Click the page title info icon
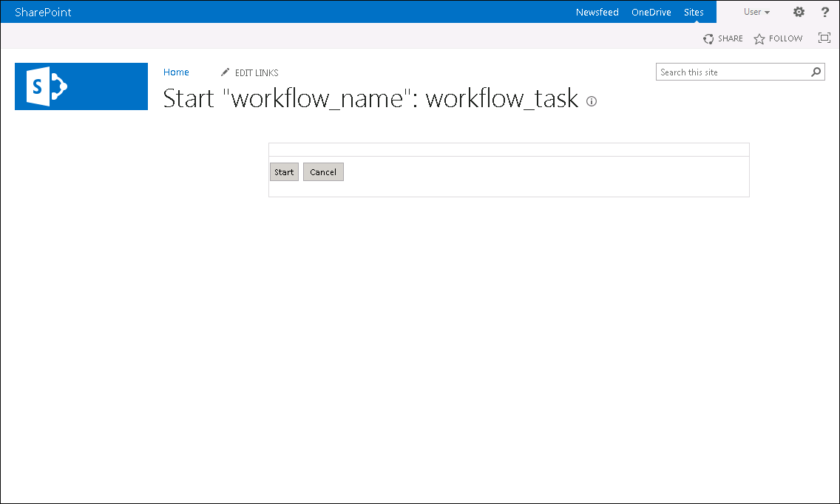 [592, 101]
